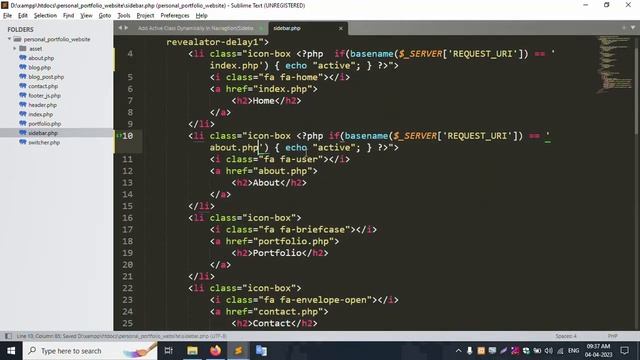Open the Project menu
Image resolution: width=640 pixels, height=360 pixels.
tap(145, 16)
